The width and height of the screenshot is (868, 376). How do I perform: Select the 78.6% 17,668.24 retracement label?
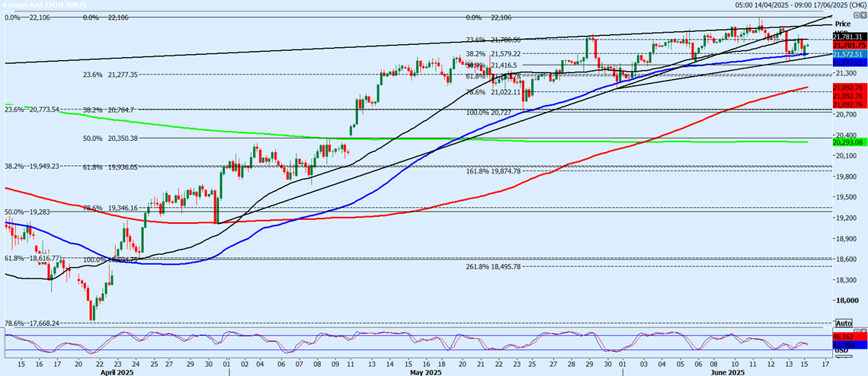(x=32, y=323)
